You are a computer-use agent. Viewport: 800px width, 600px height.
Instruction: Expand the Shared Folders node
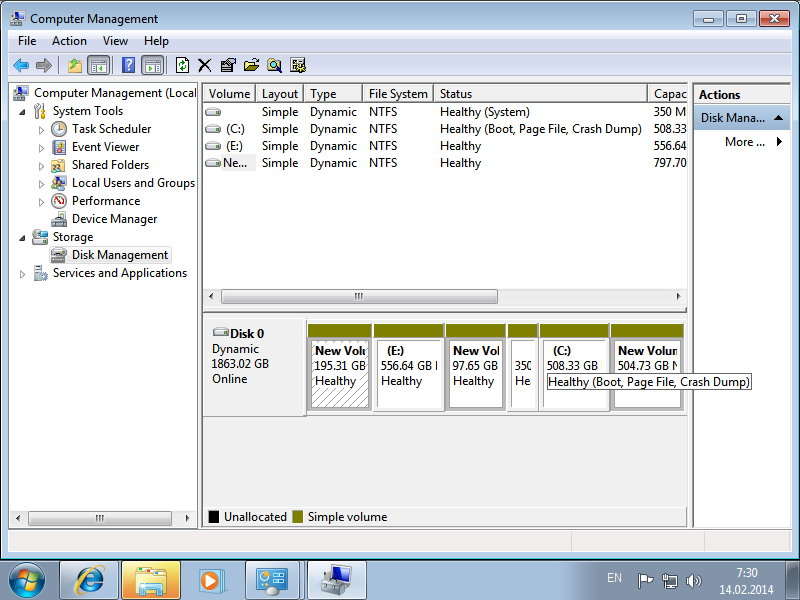[41, 166]
